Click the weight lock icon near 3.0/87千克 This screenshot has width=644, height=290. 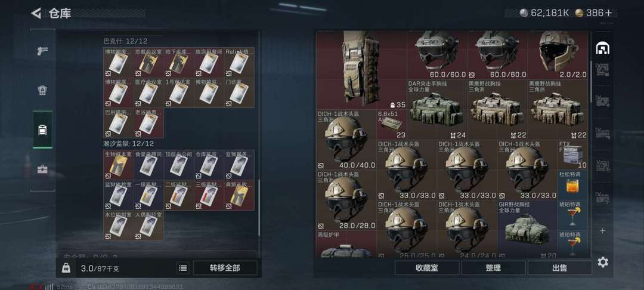66,269
